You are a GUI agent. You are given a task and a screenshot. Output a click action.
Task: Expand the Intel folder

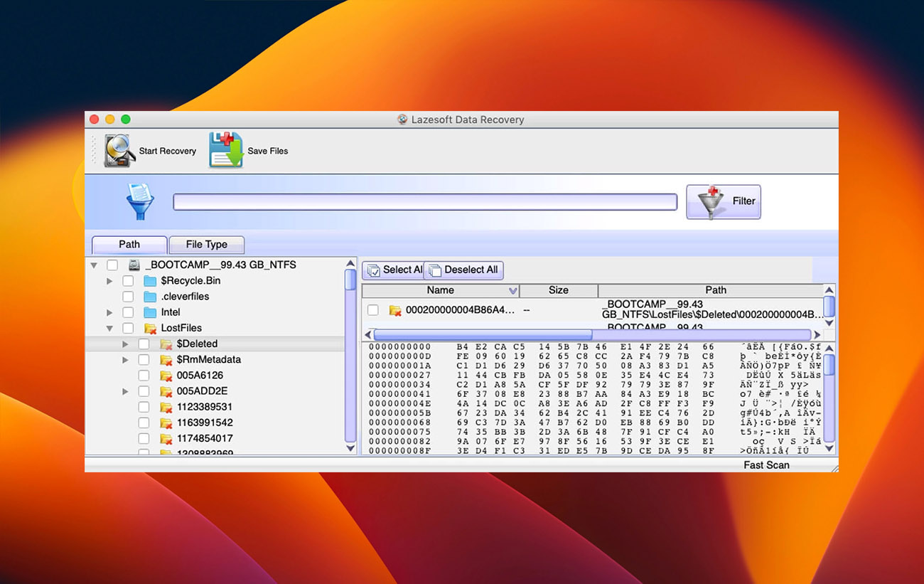pyautogui.click(x=109, y=312)
